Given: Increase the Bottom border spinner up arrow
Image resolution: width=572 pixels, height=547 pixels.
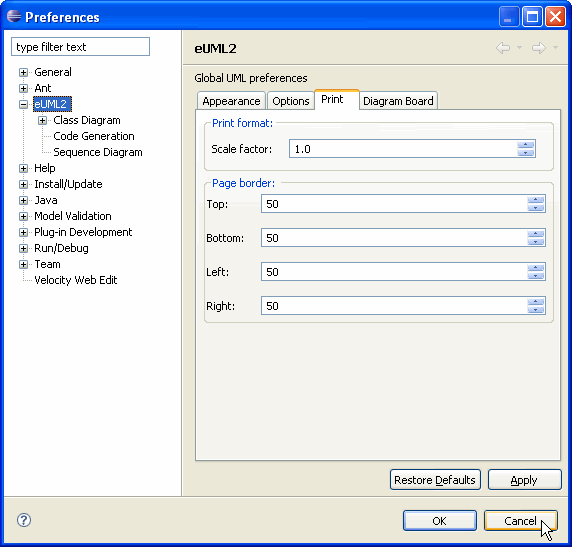Looking at the screenshot, I should tap(536, 234).
